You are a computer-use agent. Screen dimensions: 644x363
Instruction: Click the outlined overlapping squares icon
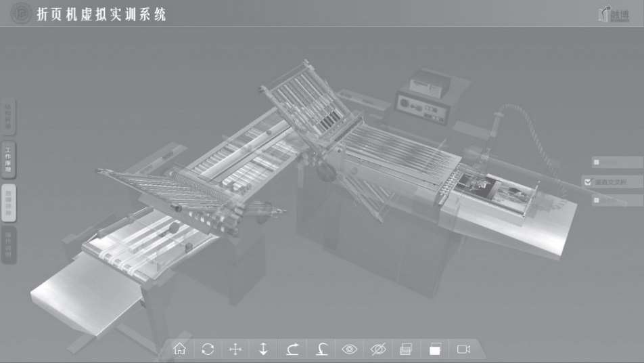click(406, 349)
